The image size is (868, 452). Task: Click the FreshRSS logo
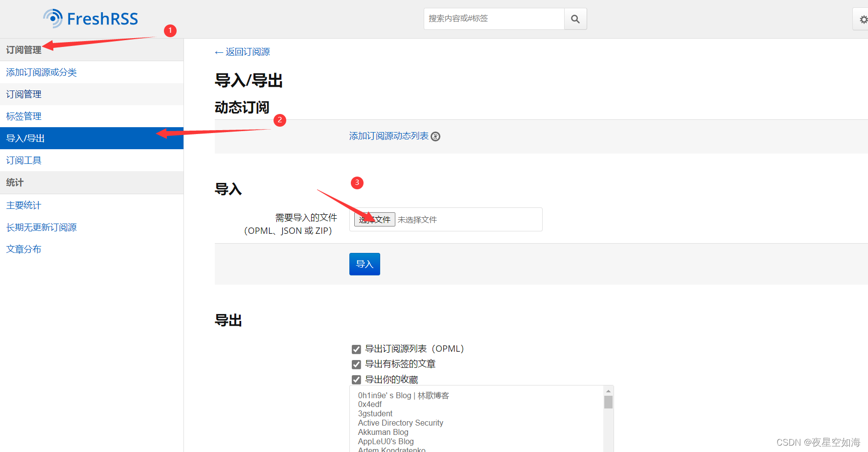pos(91,19)
